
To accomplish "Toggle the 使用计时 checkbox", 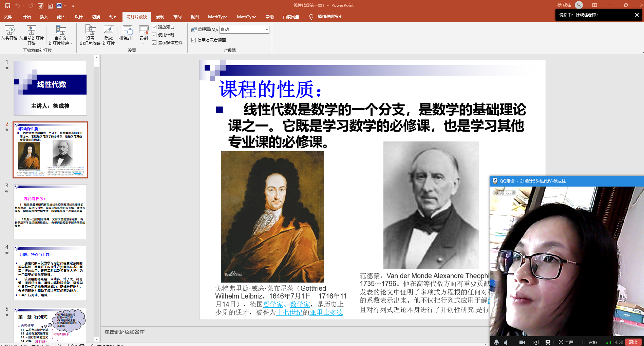I will pos(154,35).
